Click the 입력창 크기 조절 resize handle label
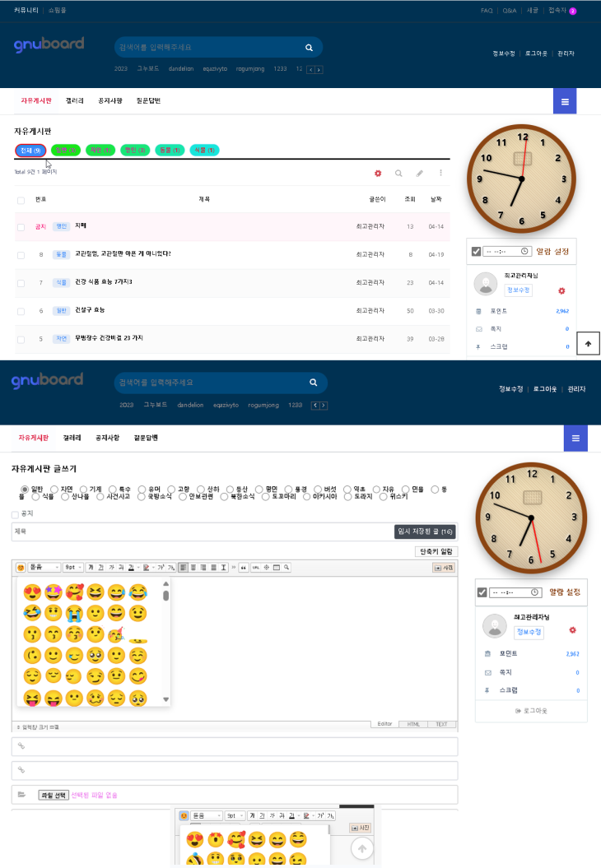This screenshot has height=868, width=601. click(38, 726)
